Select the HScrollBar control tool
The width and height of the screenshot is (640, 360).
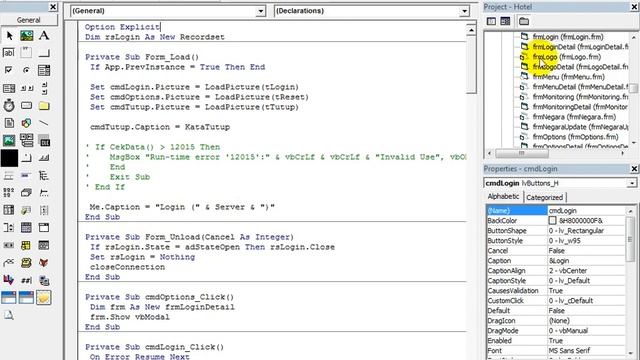coord(27,88)
